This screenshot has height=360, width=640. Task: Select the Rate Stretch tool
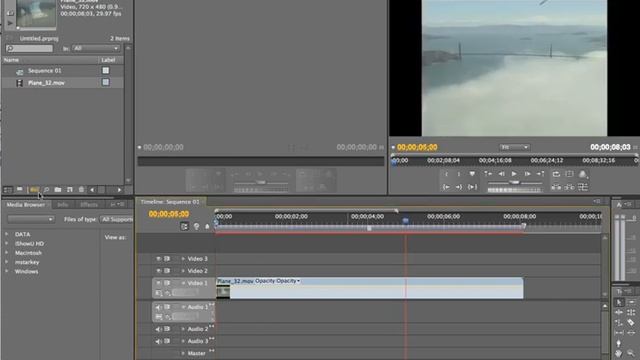click(619, 322)
